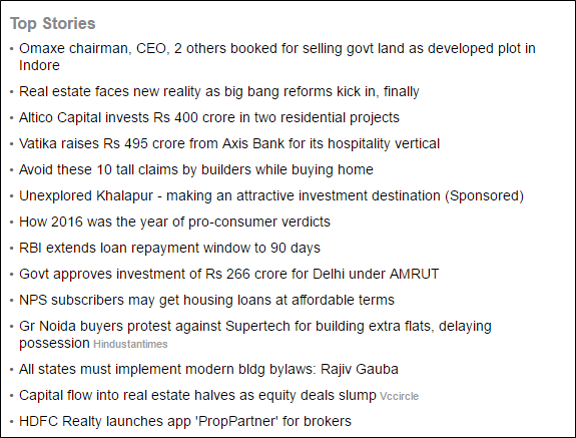Open How 2016 was pro-consumer verdicts
The image size is (576, 438).
click(x=174, y=222)
